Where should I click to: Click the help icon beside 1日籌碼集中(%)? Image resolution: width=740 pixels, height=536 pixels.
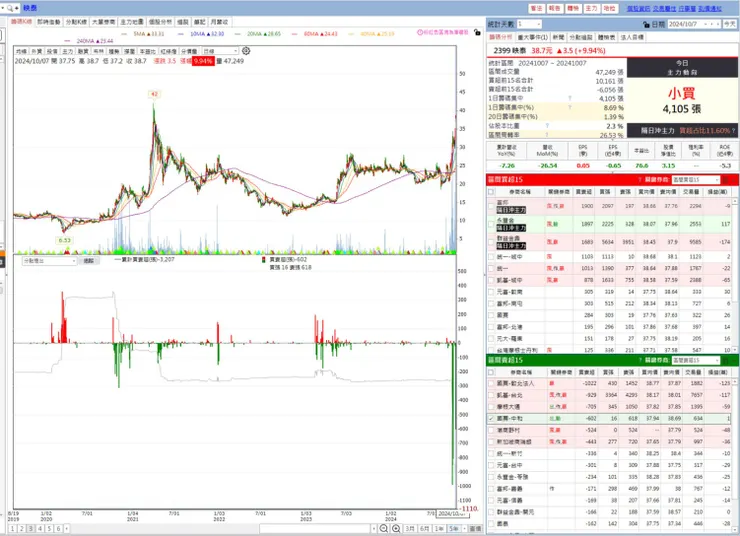[570, 107]
